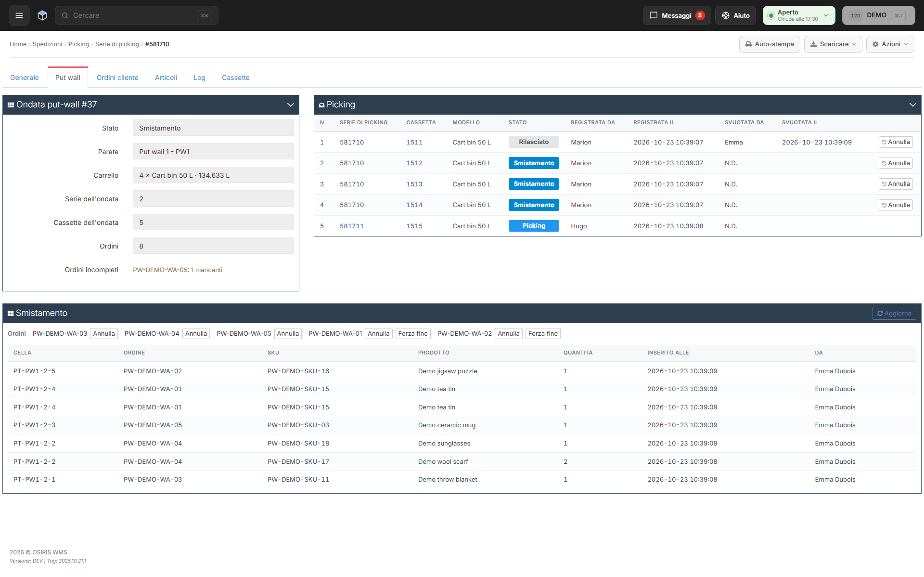Open the hamburger navigation menu
The width and height of the screenshot is (924, 577).
pos(19,15)
